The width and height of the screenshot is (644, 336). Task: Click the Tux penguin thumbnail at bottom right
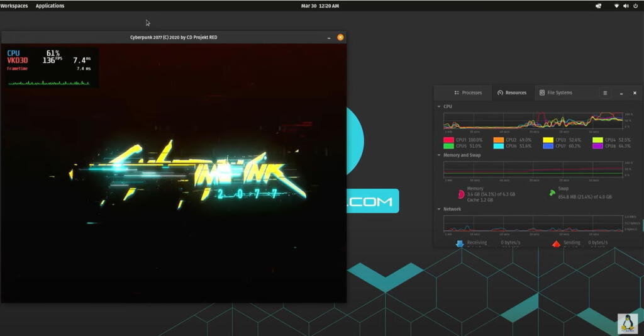(628, 323)
